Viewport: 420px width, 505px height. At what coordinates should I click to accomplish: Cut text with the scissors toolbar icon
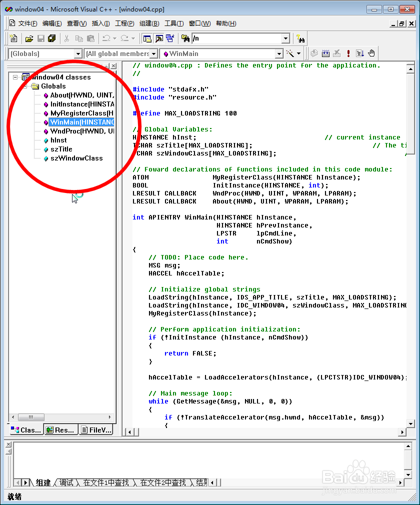pos(67,38)
